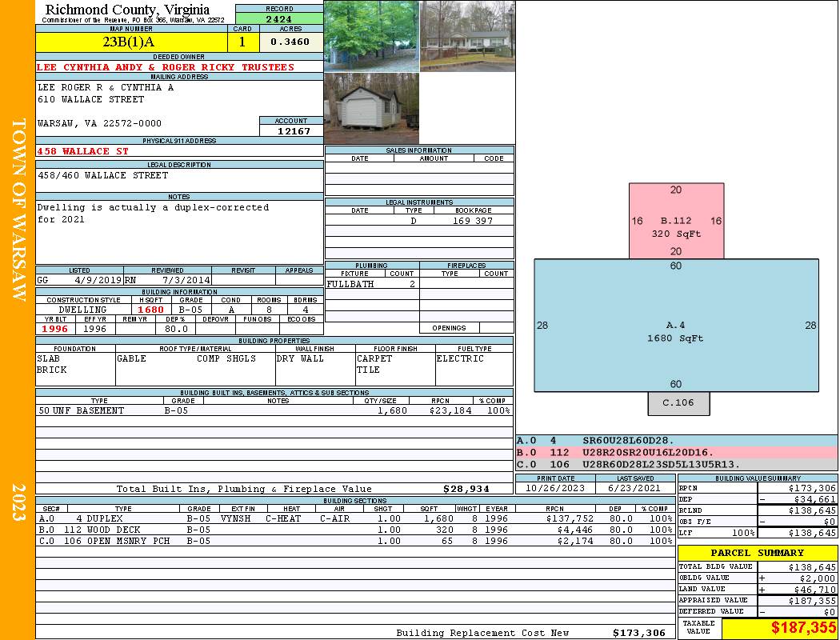The width and height of the screenshot is (840, 640).
Task: Click mailing address line 610 WALLACE STREET
Action: tap(91, 99)
